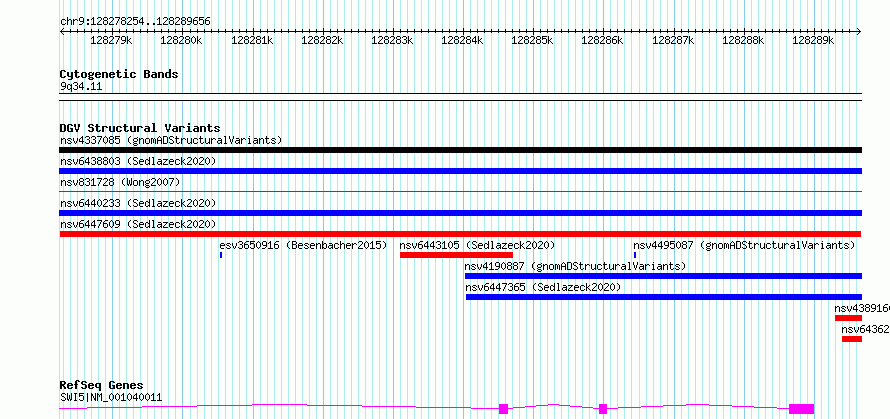Select the nsv6443105 (Sedlazeck2020) label
Image resolution: width=890 pixels, height=419 pixels.
click(x=477, y=245)
